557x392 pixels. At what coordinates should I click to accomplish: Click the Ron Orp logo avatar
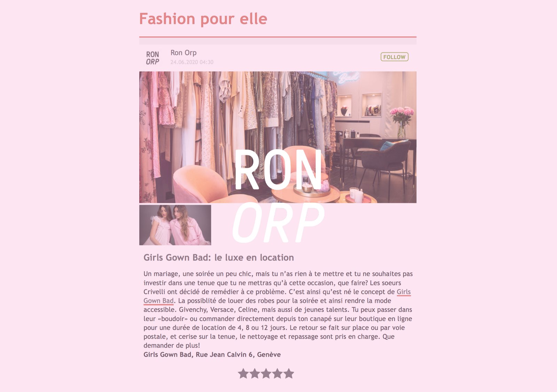click(152, 58)
